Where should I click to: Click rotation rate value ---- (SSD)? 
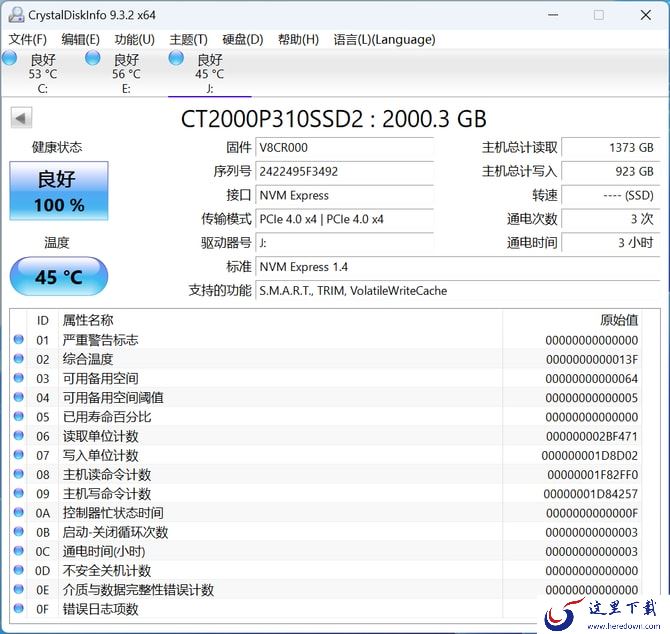[x=611, y=196]
